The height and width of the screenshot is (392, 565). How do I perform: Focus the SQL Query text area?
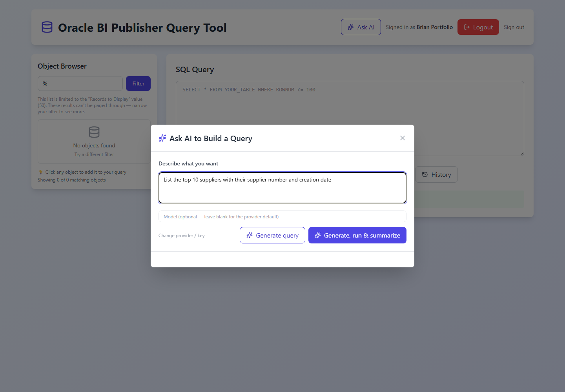coord(350,118)
